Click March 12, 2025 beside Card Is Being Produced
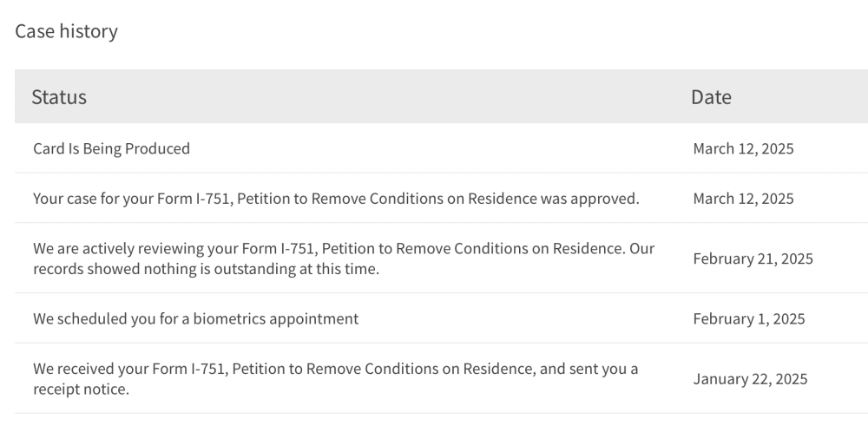Image resolution: width=868 pixels, height=432 pixels. coord(743,148)
